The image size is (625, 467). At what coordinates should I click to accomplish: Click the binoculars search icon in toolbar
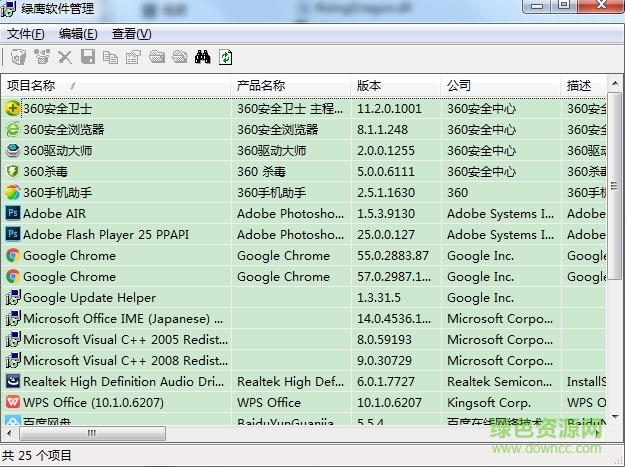(202, 57)
